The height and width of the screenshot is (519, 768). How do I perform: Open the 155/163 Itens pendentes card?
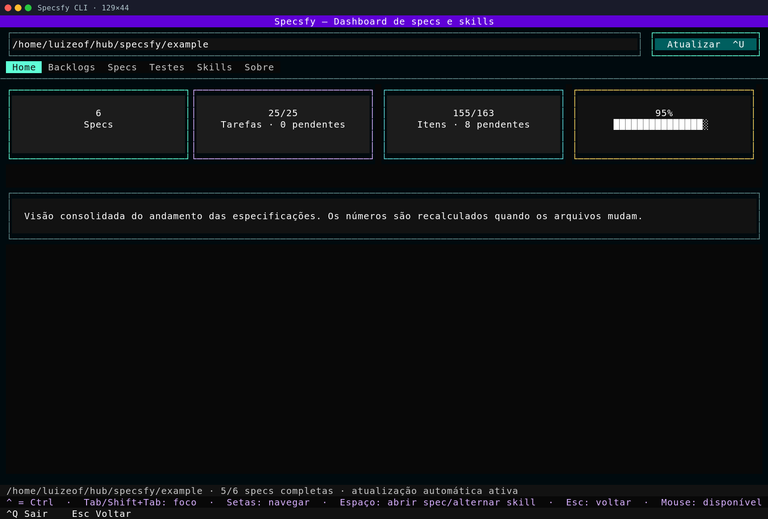tap(473, 124)
